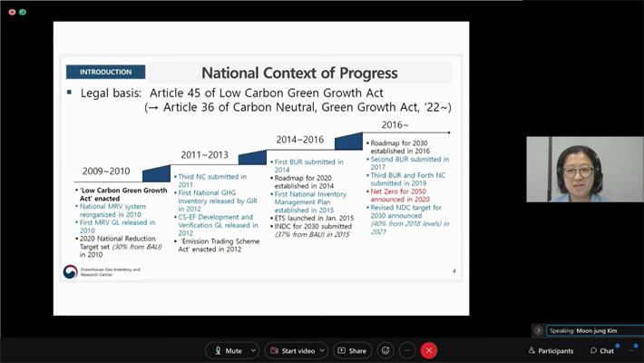
Task: Open the Chat panel
Action: point(601,350)
